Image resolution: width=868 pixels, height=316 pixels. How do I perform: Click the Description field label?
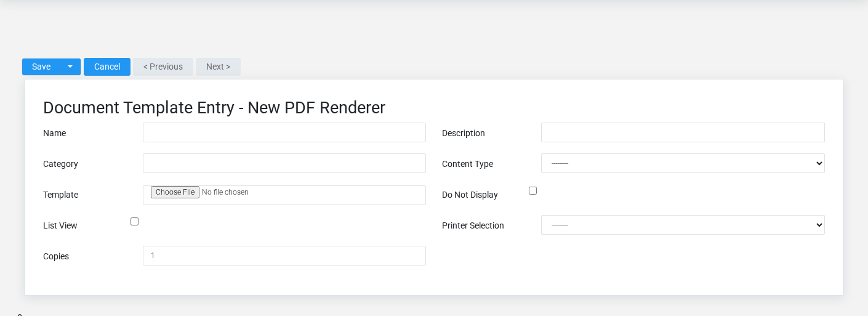(464, 133)
